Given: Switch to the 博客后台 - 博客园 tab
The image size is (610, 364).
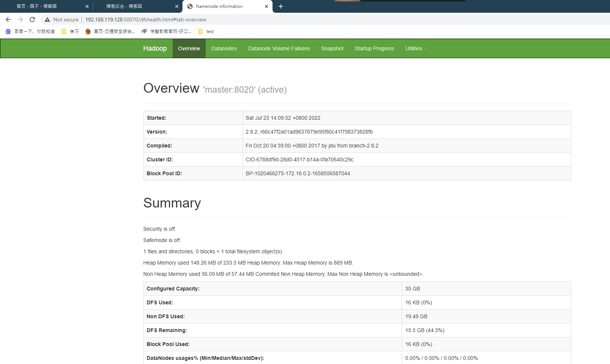Looking at the screenshot, I should (x=137, y=6).
